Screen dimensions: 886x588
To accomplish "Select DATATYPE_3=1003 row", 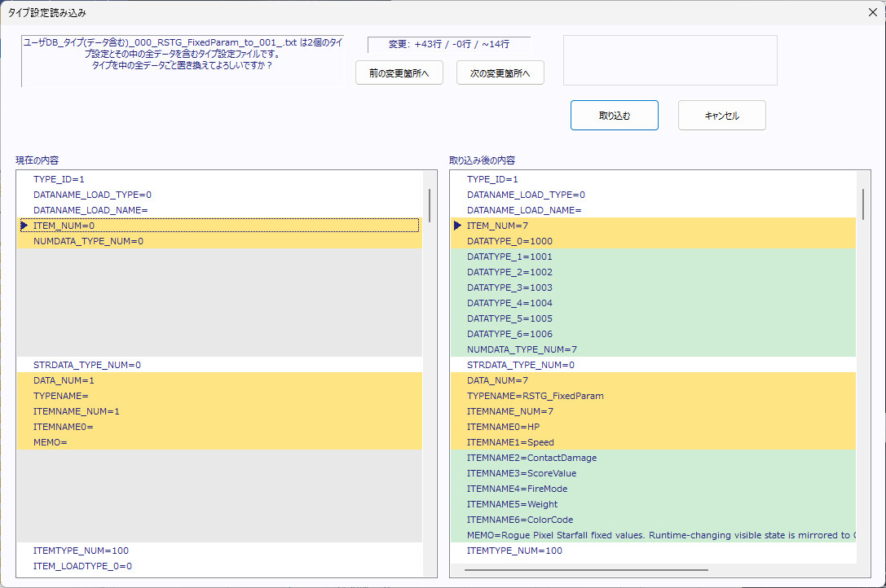I will [653, 287].
